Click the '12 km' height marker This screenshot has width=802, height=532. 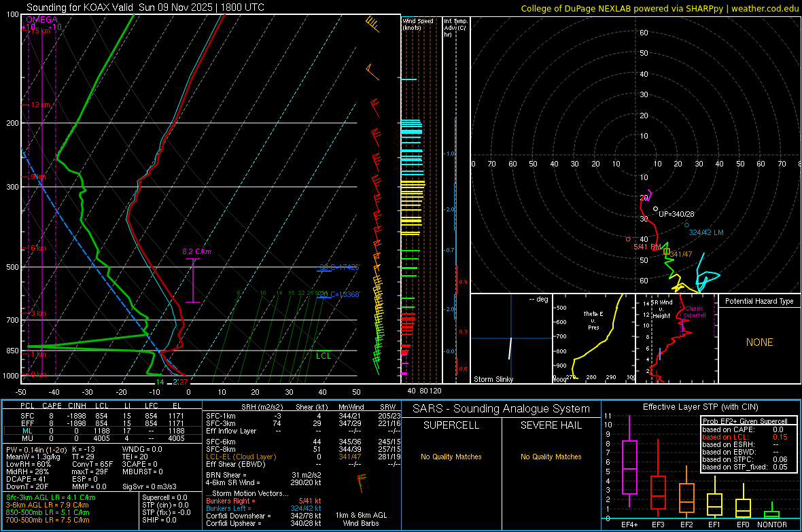pyautogui.click(x=40, y=105)
